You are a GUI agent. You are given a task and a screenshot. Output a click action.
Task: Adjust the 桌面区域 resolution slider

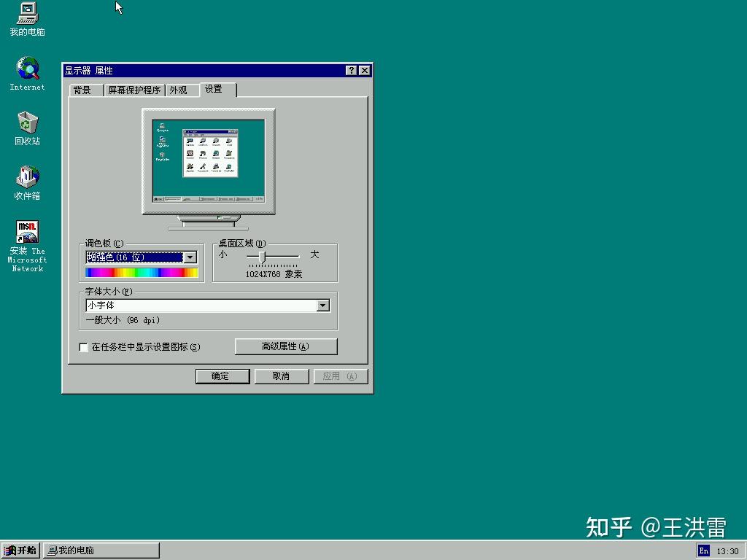262,257
